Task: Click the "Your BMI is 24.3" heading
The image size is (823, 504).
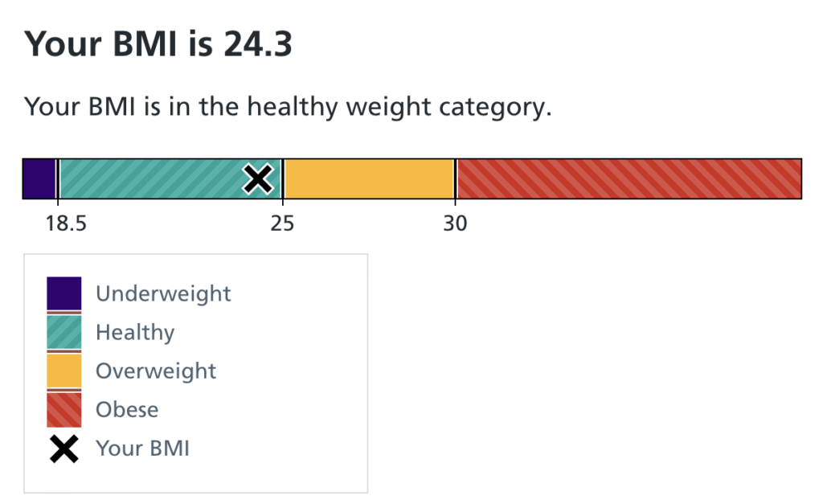Action: coord(158,44)
